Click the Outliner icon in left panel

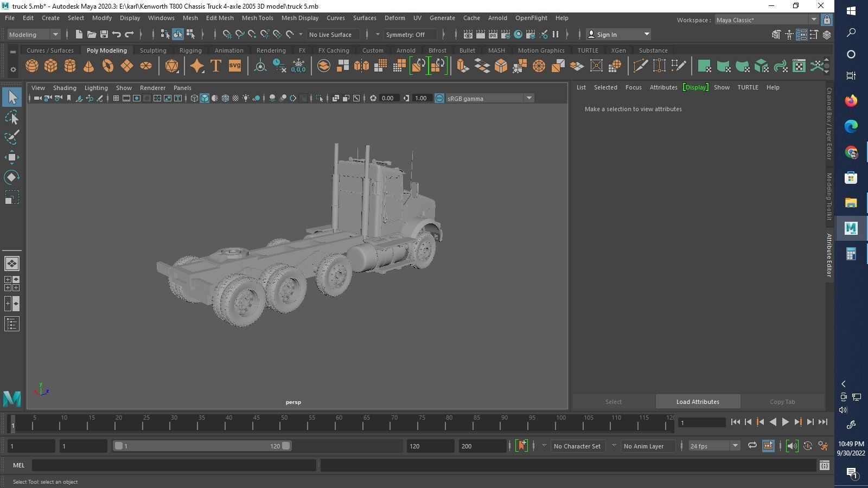[12, 324]
